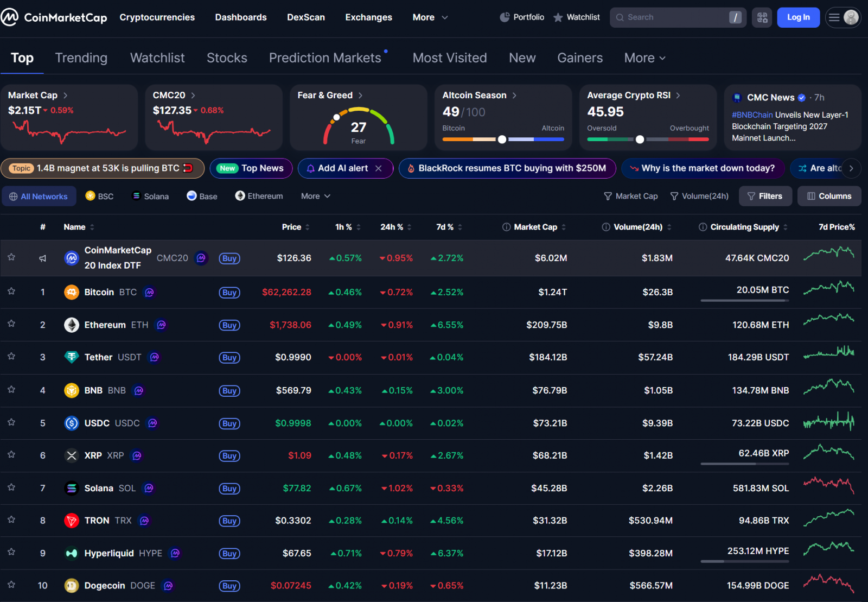
Task: Show Market Cap column info tooltip
Action: [x=506, y=227]
